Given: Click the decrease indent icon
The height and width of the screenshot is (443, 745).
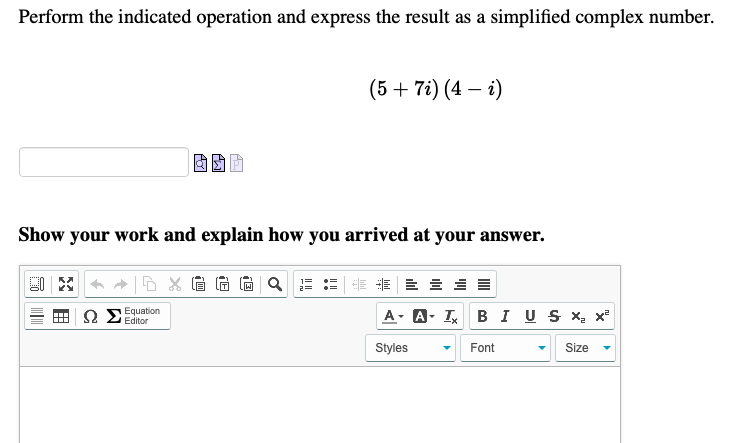Looking at the screenshot, I should [359, 284].
